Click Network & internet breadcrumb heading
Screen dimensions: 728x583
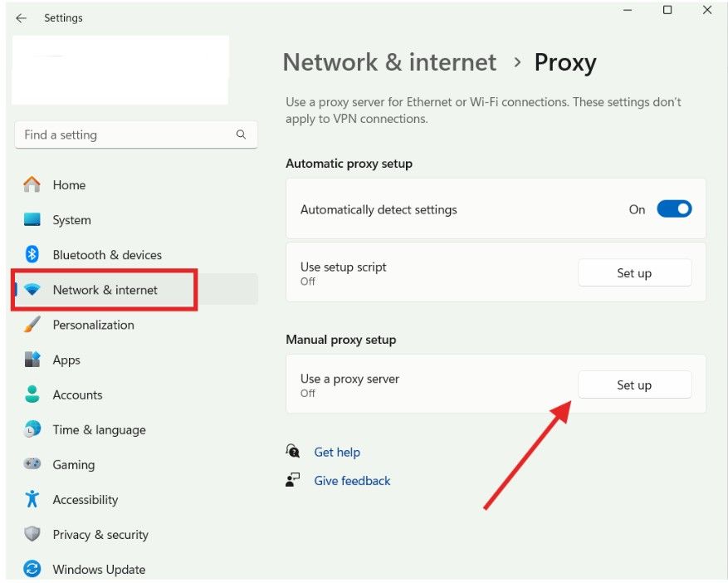tap(389, 62)
